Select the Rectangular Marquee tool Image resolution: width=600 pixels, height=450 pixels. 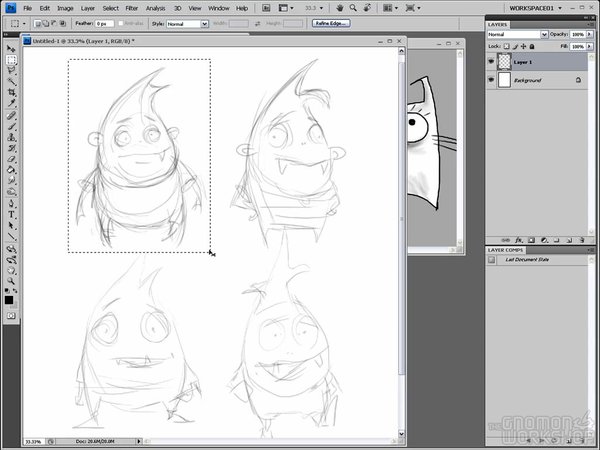[x=12, y=59]
